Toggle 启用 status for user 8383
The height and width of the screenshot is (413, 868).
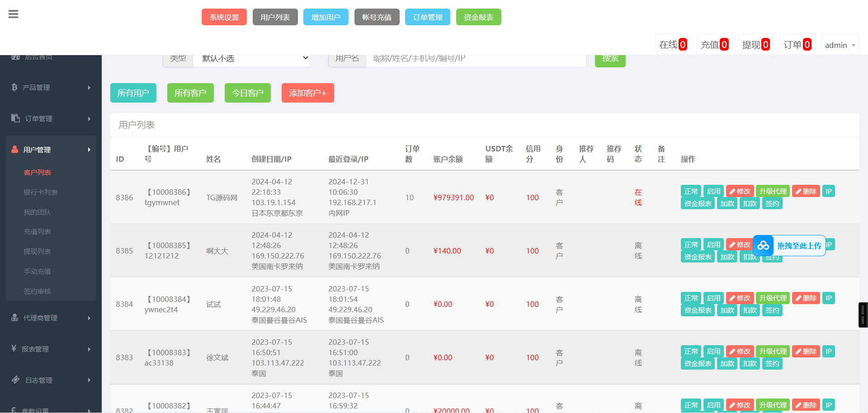pos(713,351)
